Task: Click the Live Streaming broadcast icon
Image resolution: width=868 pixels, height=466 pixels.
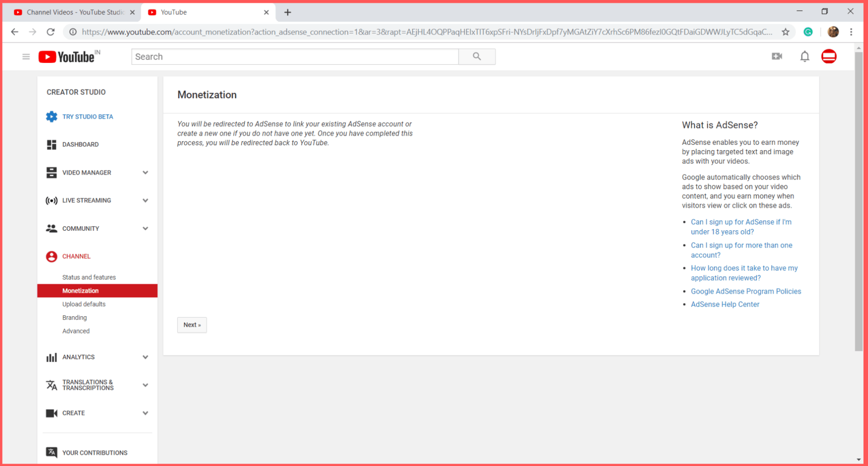Action: [51, 200]
